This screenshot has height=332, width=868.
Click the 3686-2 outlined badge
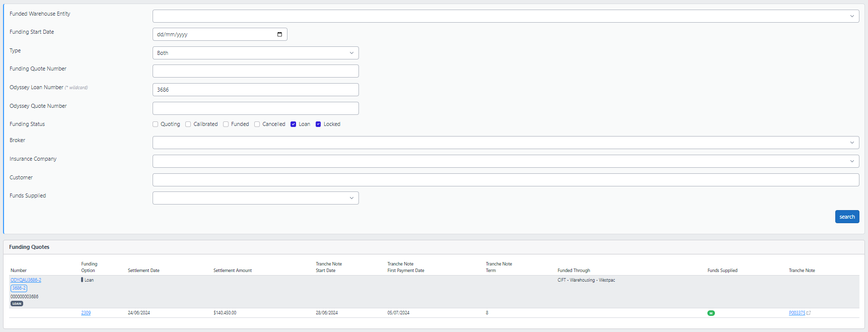pos(19,288)
